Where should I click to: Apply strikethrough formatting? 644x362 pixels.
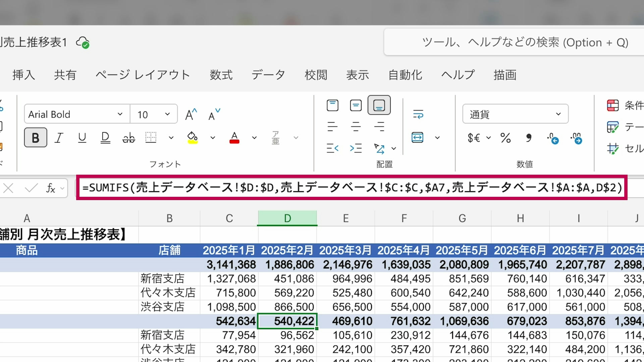point(128,138)
